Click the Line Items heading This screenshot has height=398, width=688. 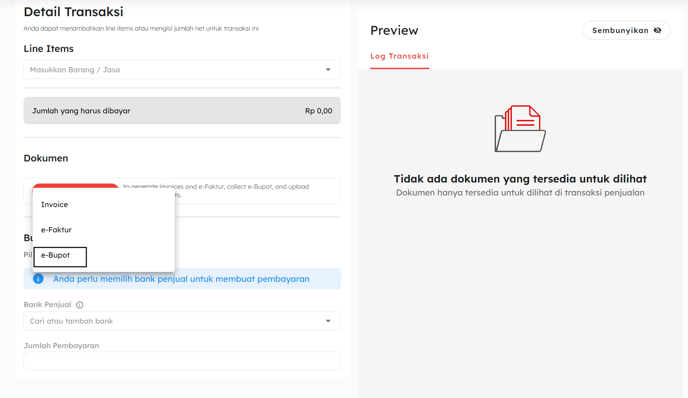(x=48, y=49)
